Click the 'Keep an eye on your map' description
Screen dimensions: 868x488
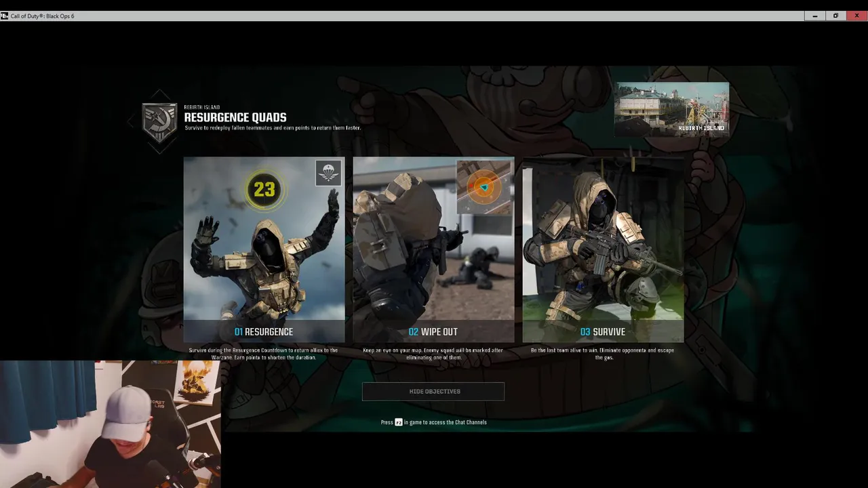coord(433,354)
